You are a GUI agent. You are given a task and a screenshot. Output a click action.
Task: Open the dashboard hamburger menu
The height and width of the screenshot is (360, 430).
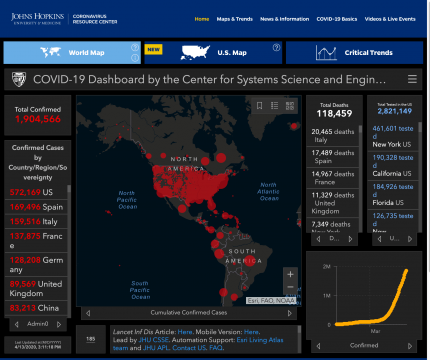pos(412,79)
